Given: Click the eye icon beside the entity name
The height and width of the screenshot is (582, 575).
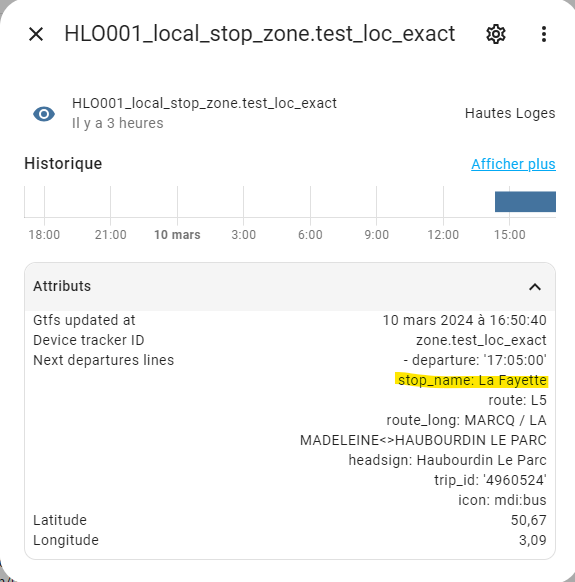Looking at the screenshot, I should pyautogui.click(x=44, y=114).
